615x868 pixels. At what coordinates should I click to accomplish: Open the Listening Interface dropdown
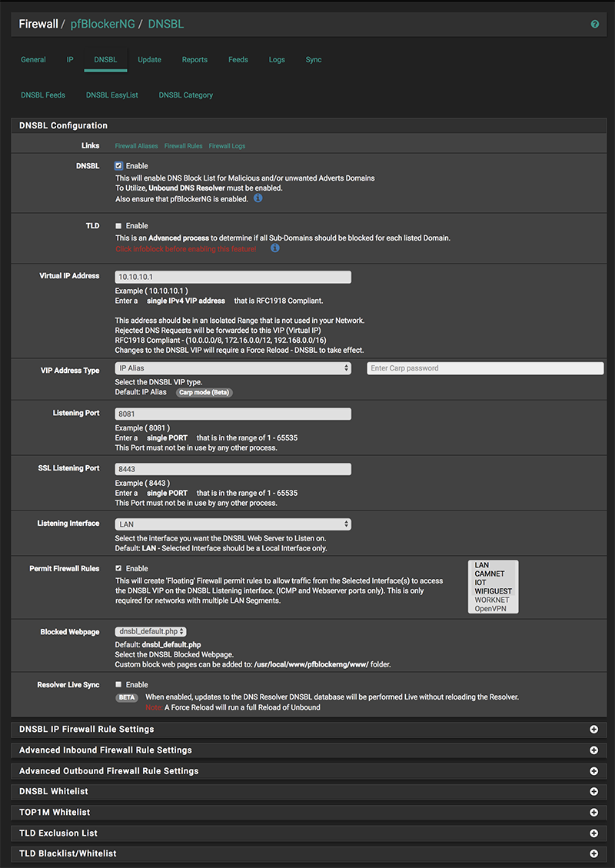pos(233,524)
